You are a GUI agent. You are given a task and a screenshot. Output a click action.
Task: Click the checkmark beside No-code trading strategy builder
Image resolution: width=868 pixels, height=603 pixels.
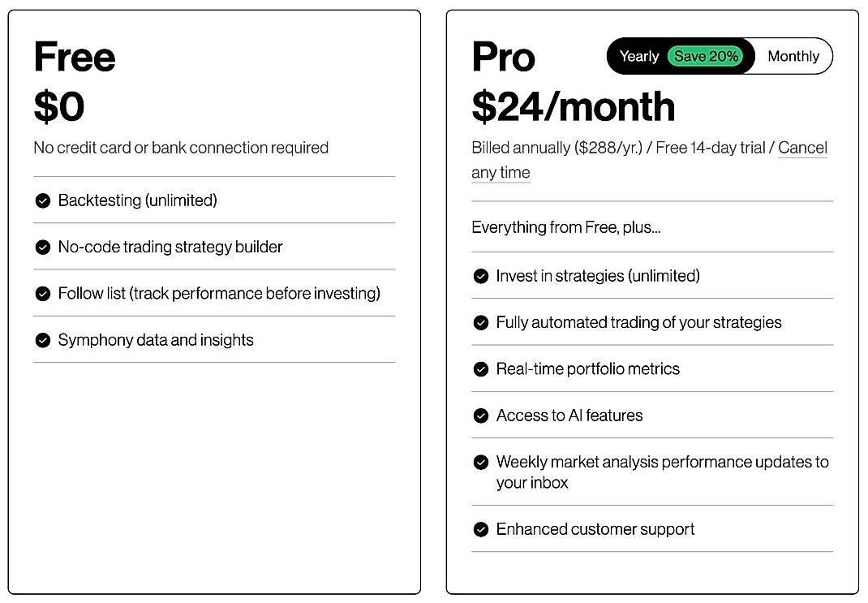coord(42,247)
